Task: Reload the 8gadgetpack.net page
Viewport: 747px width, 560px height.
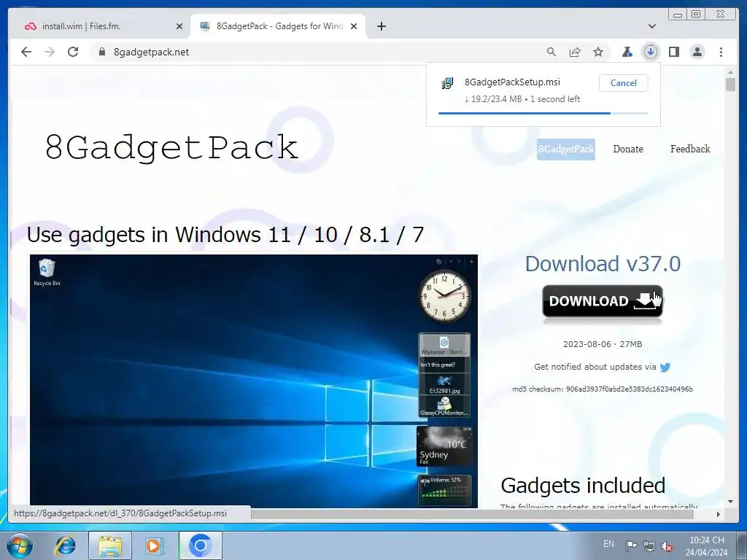Action: (x=73, y=52)
